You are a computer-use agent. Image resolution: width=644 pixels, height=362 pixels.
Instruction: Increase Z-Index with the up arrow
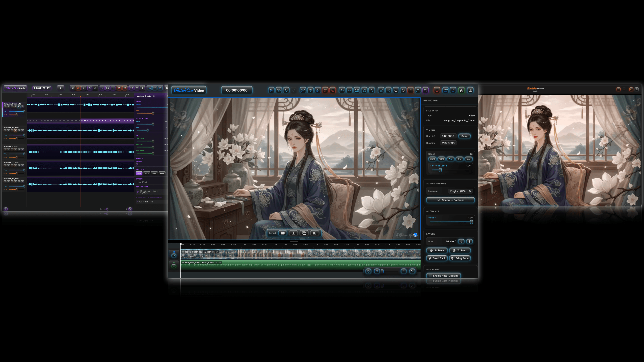pos(469,241)
